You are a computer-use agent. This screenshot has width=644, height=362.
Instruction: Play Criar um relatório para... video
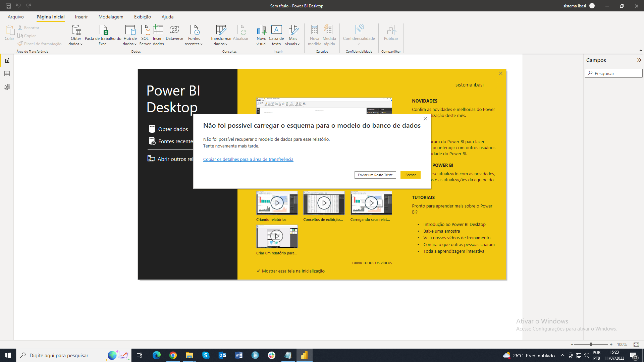click(x=277, y=236)
